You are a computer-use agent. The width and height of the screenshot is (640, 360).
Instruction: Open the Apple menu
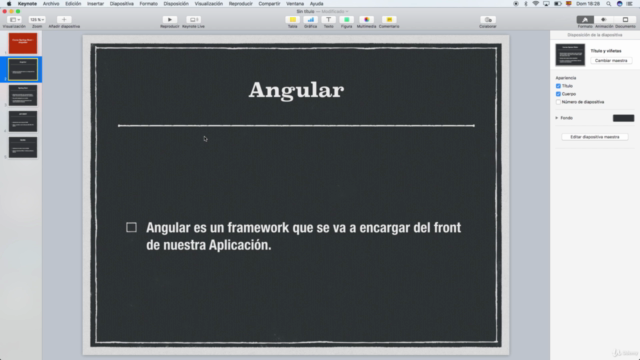point(9,4)
